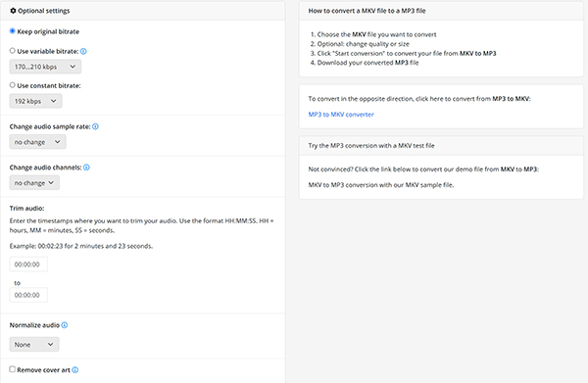Click step 'Optional: change quality or size'
588x383 pixels.
[x=363, y=44]
